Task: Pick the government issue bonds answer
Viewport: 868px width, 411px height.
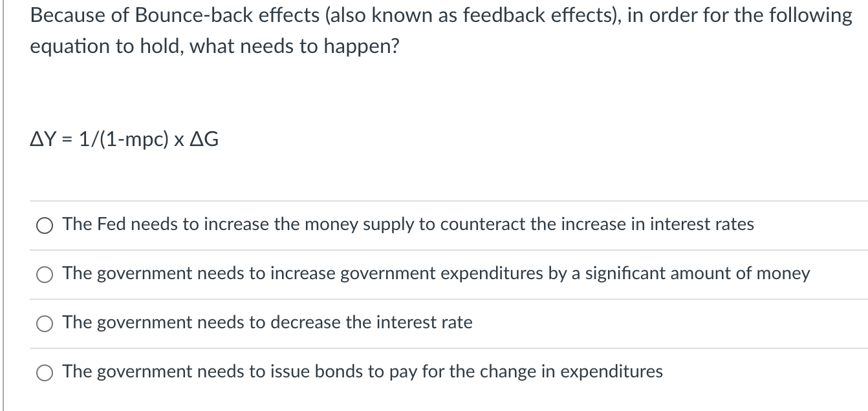Action: [x=362, y=372]
